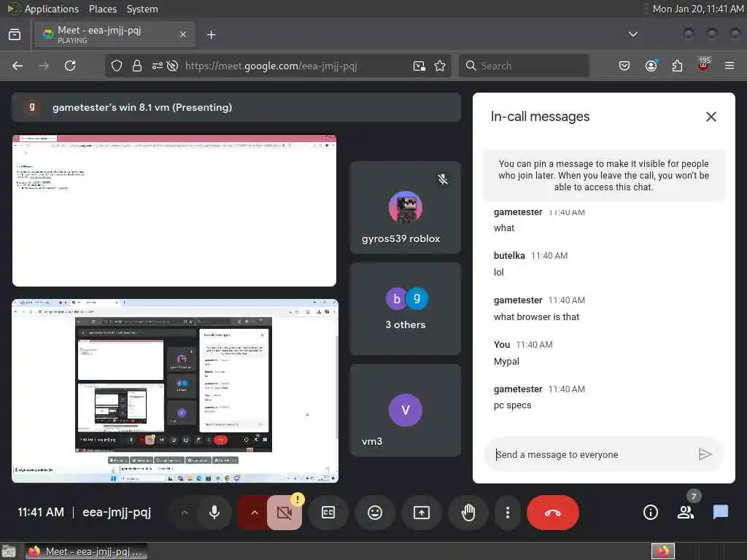The height and width of the screenshot is (560, 747).
Task: Show the people participants panel
Action: click(x=686, y=513)
